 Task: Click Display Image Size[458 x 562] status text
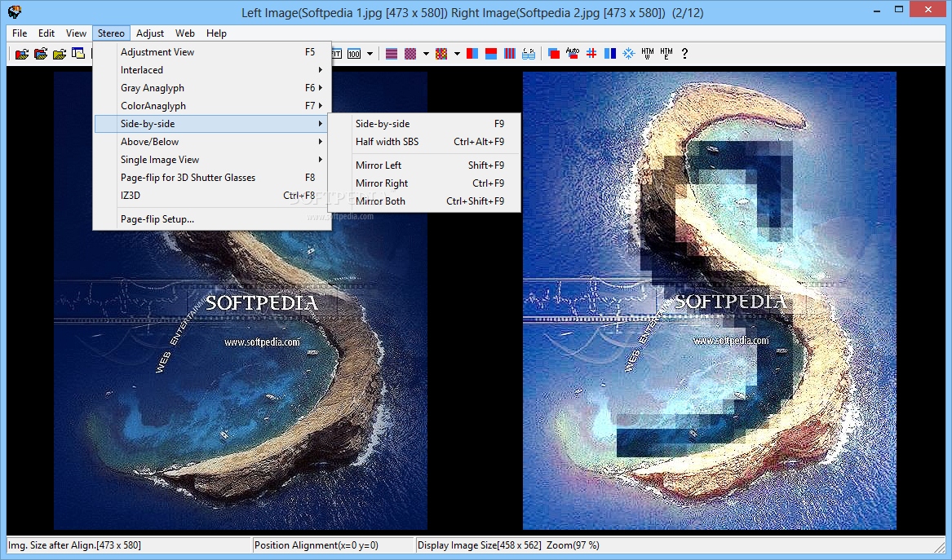point(479,545)
